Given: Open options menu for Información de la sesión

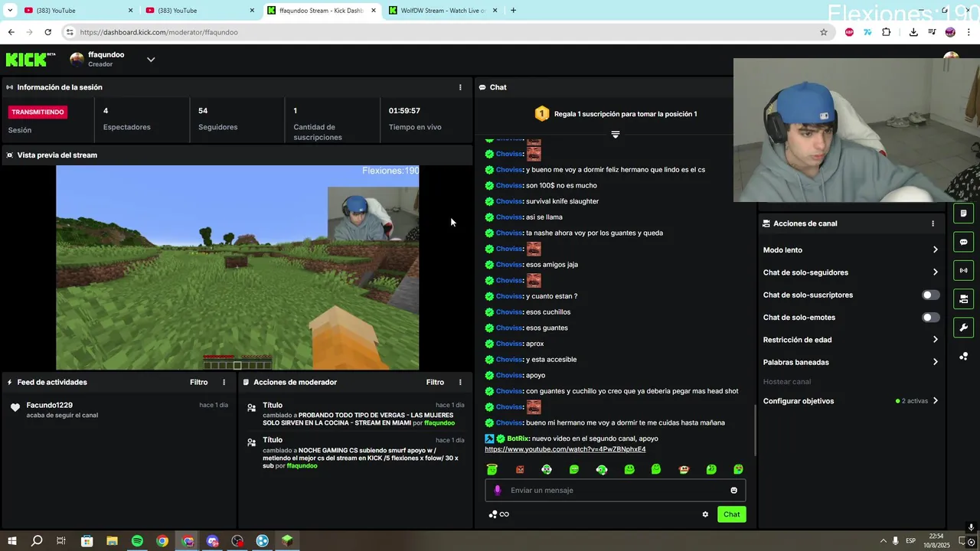Looking at the screenshot, I should click(x=460, y=87).
